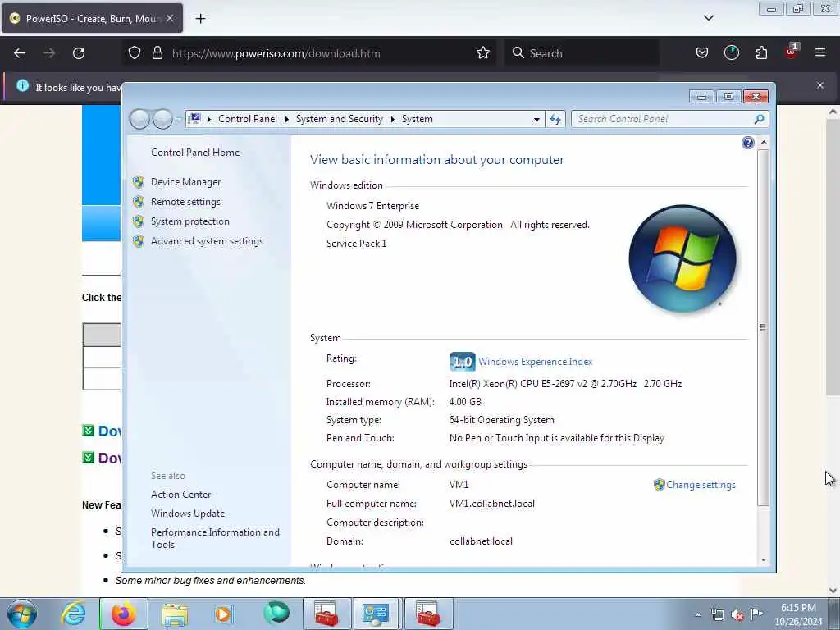Select the PowerISO browser tab
Image resolution: width=840 pixels, height=630 pixels.
(x=92, y=18)
